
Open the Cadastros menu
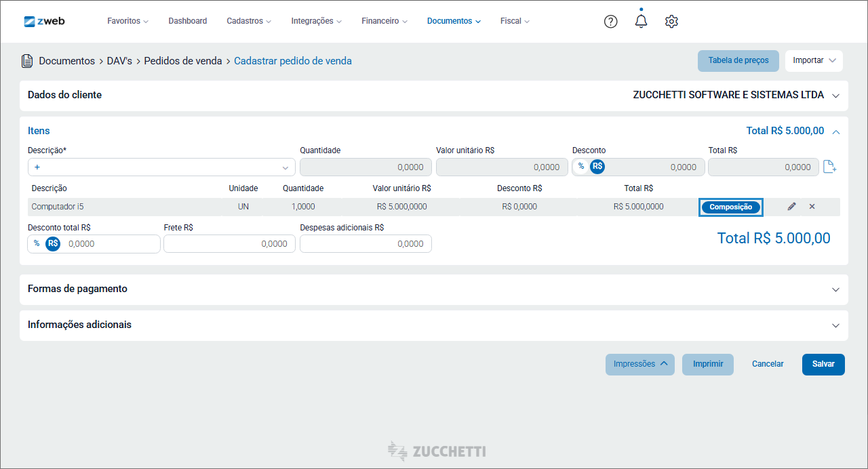[249, 21]
